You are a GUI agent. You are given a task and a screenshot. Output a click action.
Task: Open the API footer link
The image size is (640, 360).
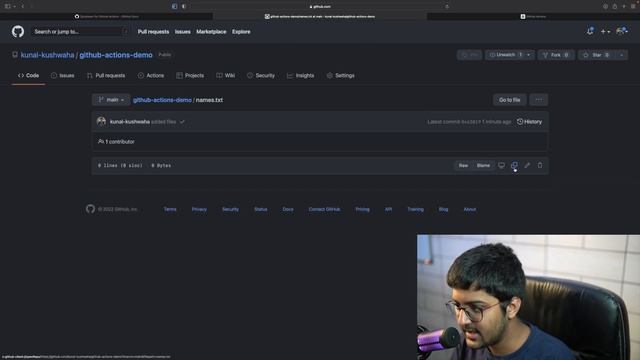click(x=388, y=209)
